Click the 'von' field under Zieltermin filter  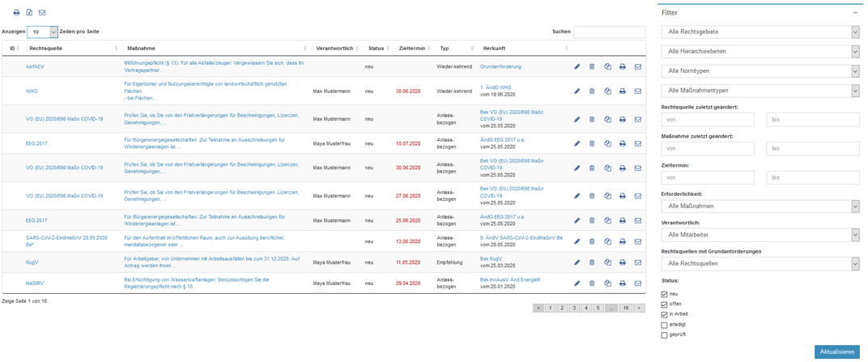coord(708,177)
